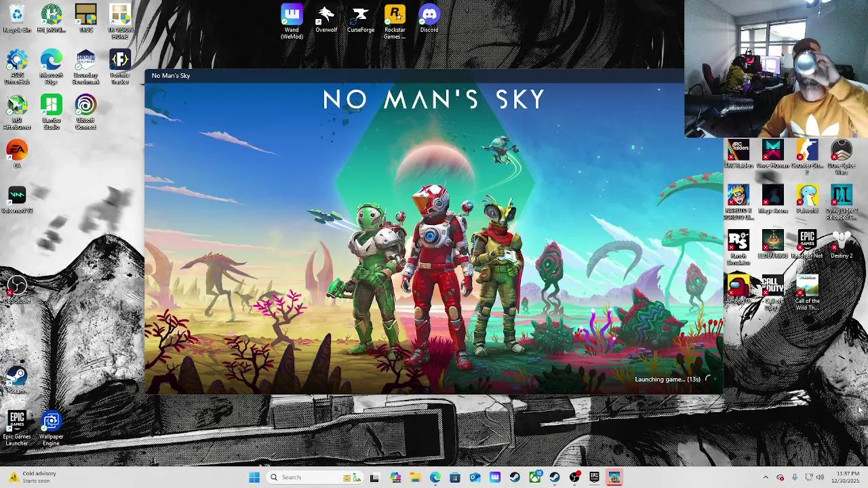Open Fortnite Tracker desktop shortcut
Image resolution: width=868 pixels, height=488 pixels.
[x=120, y=67]
